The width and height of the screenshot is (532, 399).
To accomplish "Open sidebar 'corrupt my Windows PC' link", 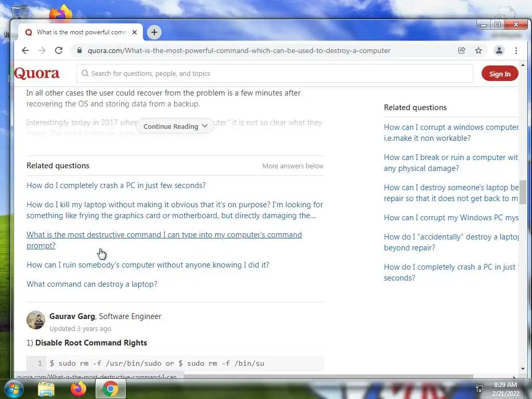I will tap(451, 218).
